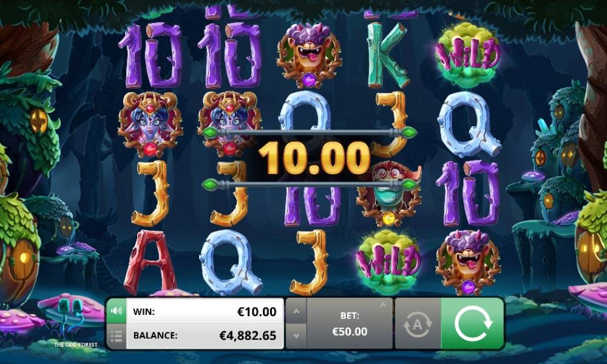The image size is (607, 364).
Task: Click the laughing monster symbol in top row
Action: pyautogui.click(x=309, y=55)
